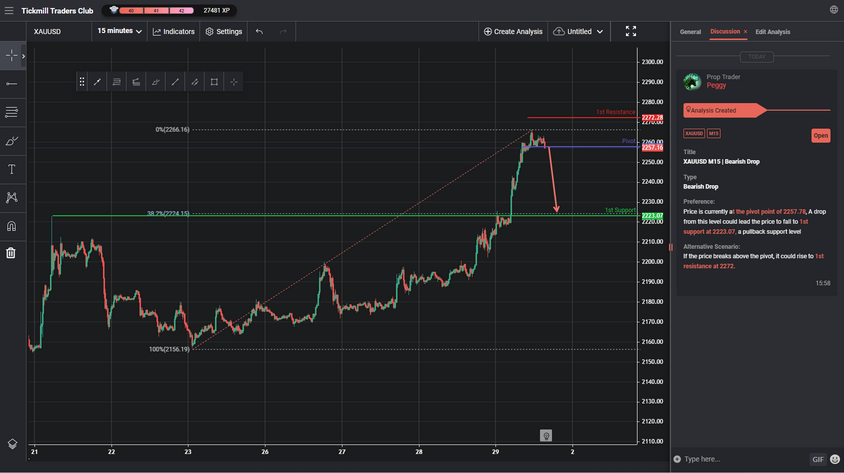
Task: Click the plus attachment icon
Action: click(x=677, y=459)
